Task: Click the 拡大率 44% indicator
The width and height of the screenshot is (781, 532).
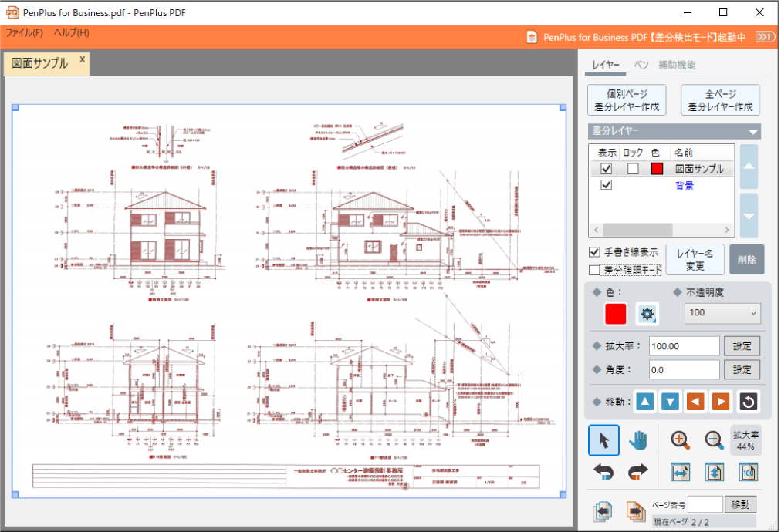Action: [745, 440]
